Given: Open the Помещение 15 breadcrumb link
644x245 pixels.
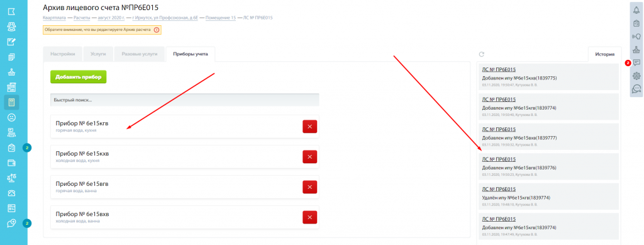Looking at the screenshot, I should click(221, 18).
